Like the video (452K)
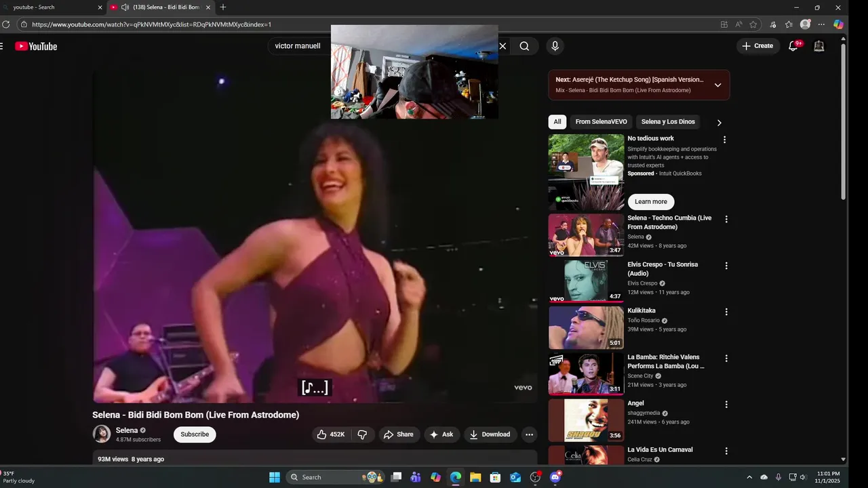Image resolution: width=868 pixels, height=488 pixels. [x=331, y=434]
